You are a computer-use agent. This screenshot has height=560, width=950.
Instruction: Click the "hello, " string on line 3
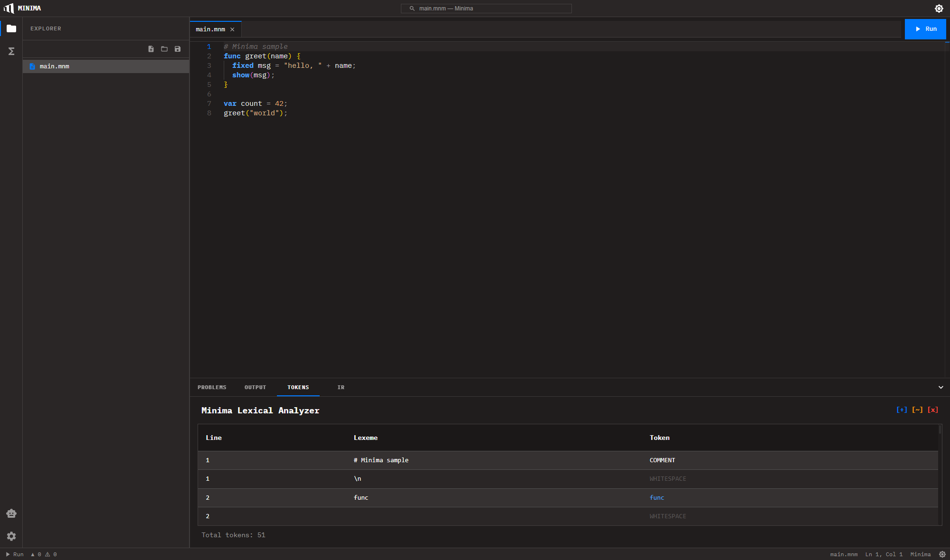point(303,65)
